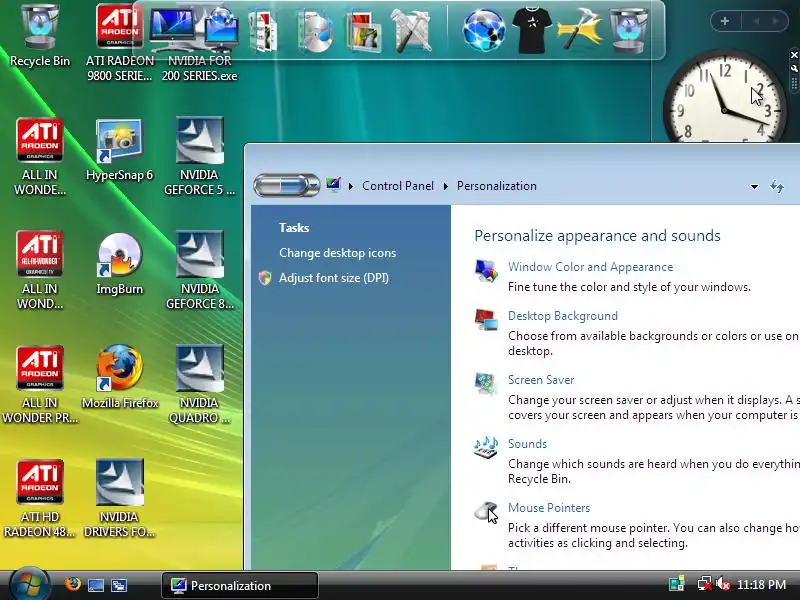
Task: Click the Window Color and Appearance icon
Action: 486,270
